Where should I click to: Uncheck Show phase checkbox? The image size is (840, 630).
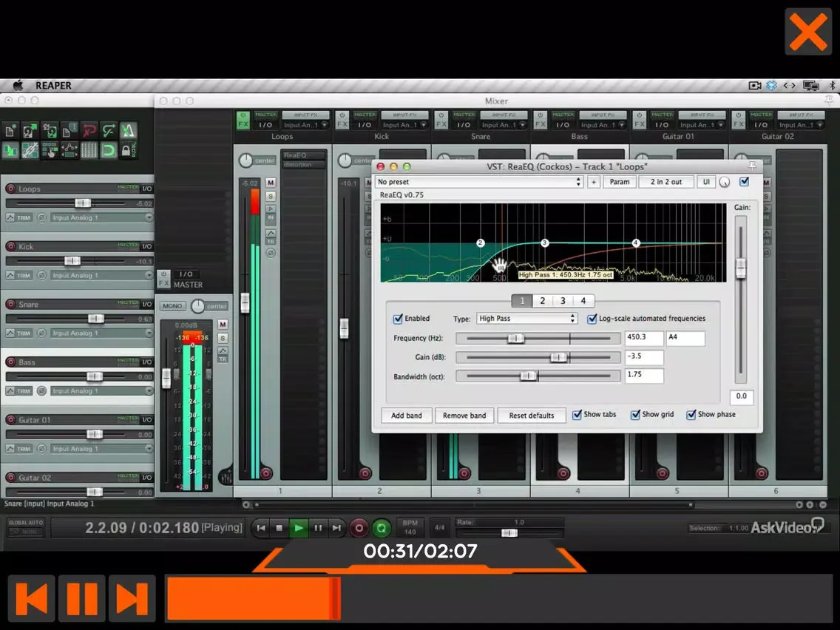(691, 415)
